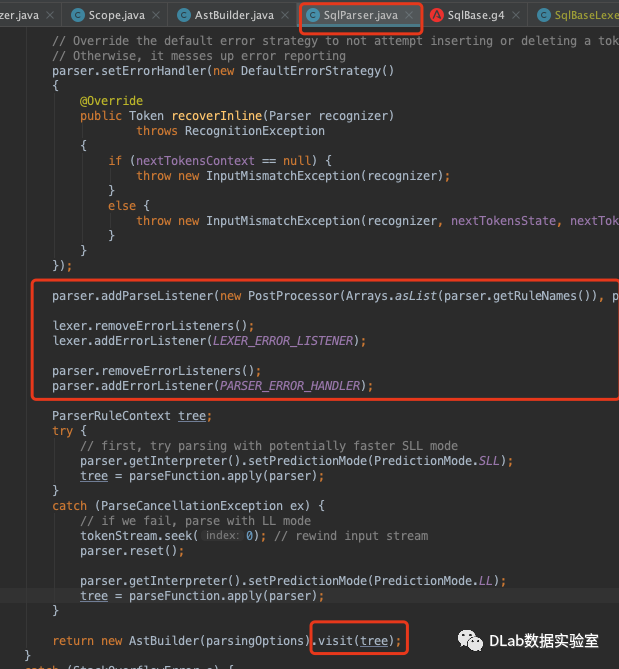Click ParseCancellationException in catch clause
The image size is (619, 669).
pyautogui.click(x=192, y=506)
